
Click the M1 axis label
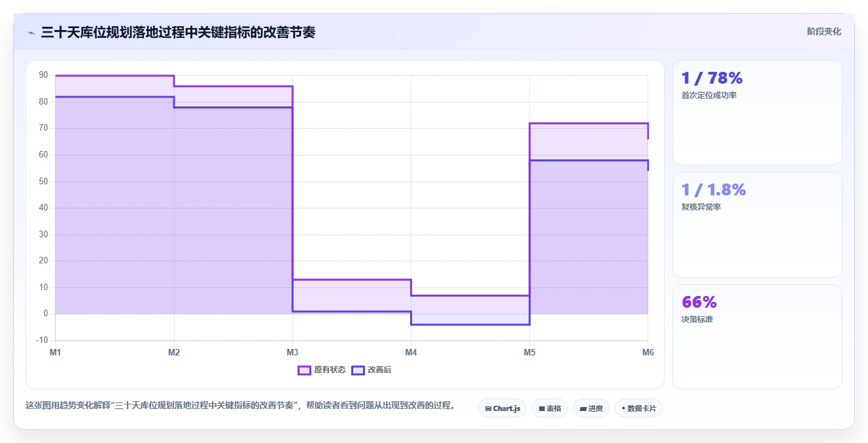56,352
